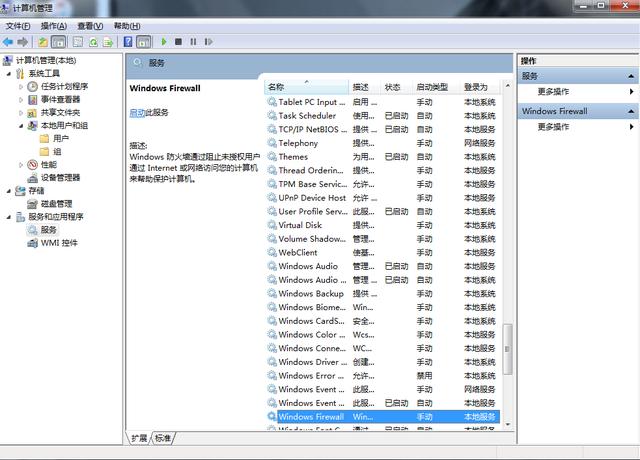This screenshot has width=640, height=460.
Task: Select the Windows Firewall service row
Action: (383, 417)
